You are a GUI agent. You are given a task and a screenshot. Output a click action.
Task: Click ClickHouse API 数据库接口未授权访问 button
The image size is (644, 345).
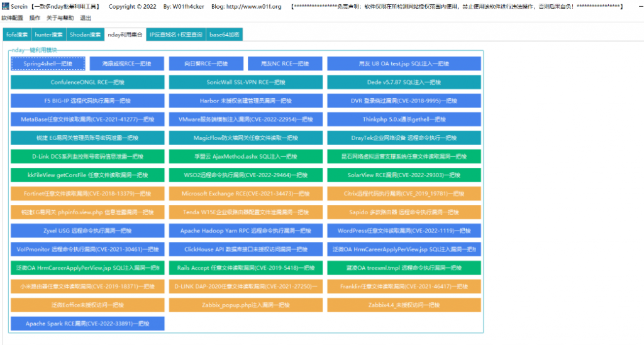pyautogui.click(x=246, y=249)
